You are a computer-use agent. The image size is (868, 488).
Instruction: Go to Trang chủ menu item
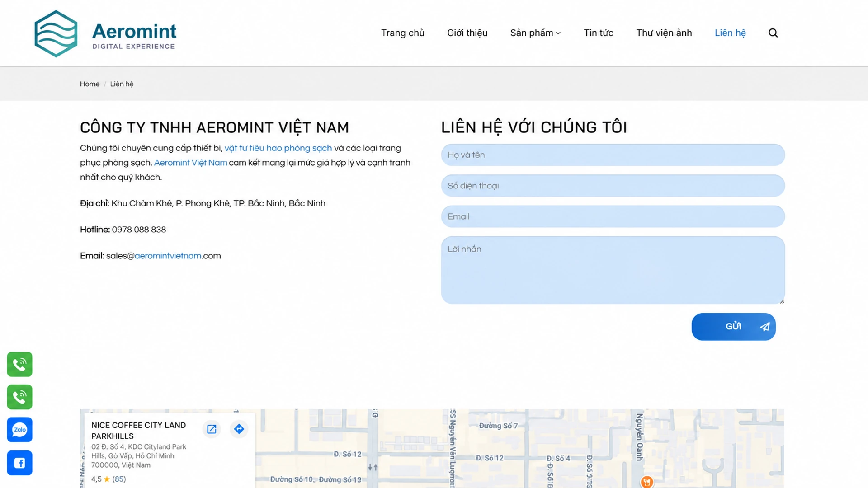pyautogui.click(x=402, y=33)
